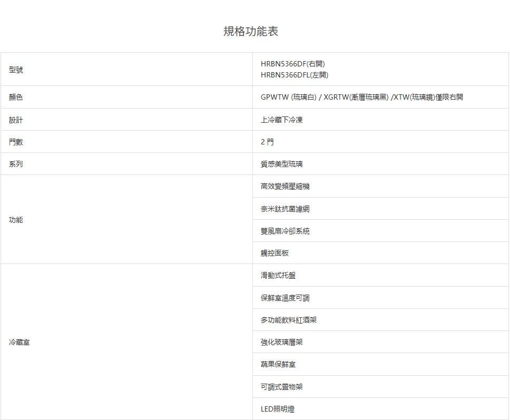Select the 門數 row label
Screen dimensions: 510x420
(16, 142)
